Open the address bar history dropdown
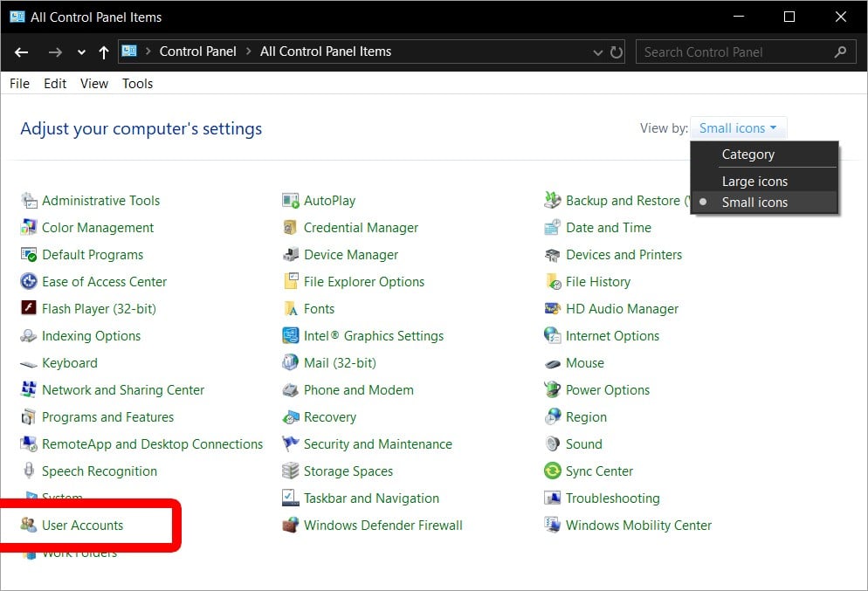This screenshot has width=868, height=591. click(x=596, y=52)
